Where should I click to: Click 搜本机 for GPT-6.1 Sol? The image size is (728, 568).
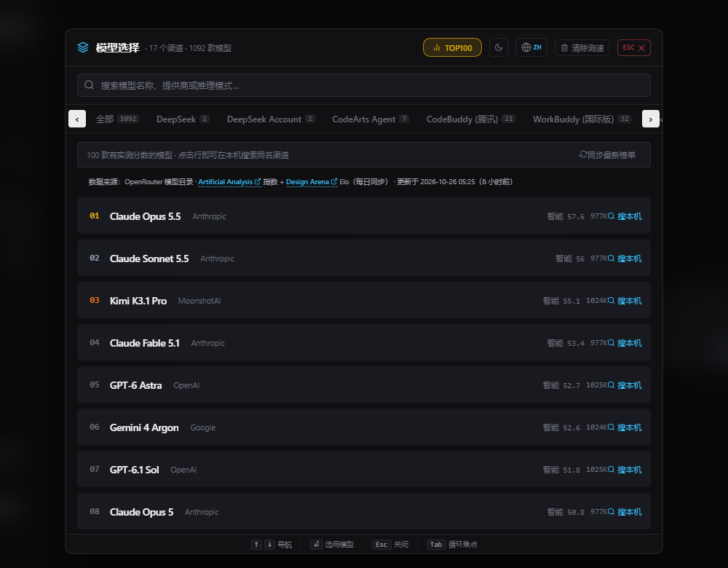tap(625, 470)
